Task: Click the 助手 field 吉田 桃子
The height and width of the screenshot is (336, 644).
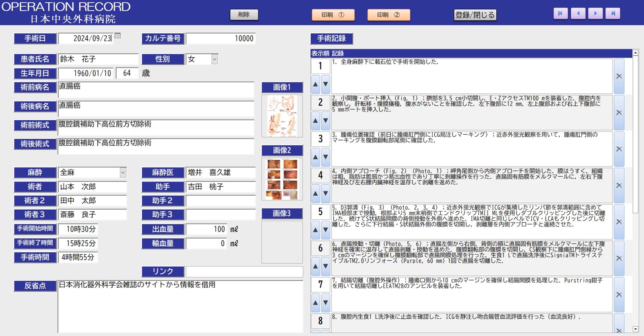Action: point(221,187)
